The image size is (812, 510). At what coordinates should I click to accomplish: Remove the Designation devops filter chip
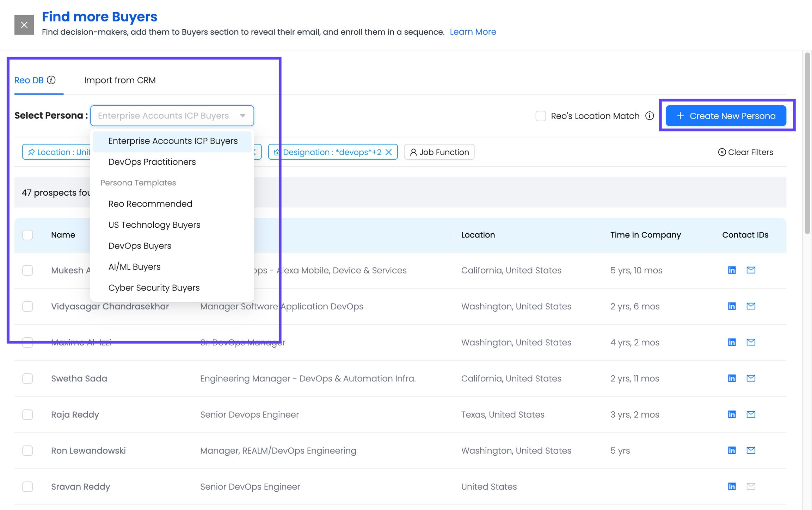[389, 152]
